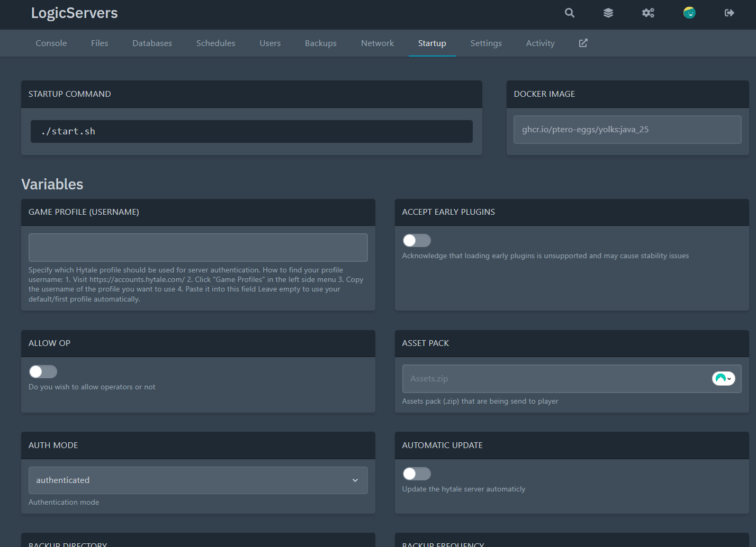Image resolution: width=756 pixels, height=547 pixels.
Task: Open the search icon in the header
Action: [x=569, y=13]
